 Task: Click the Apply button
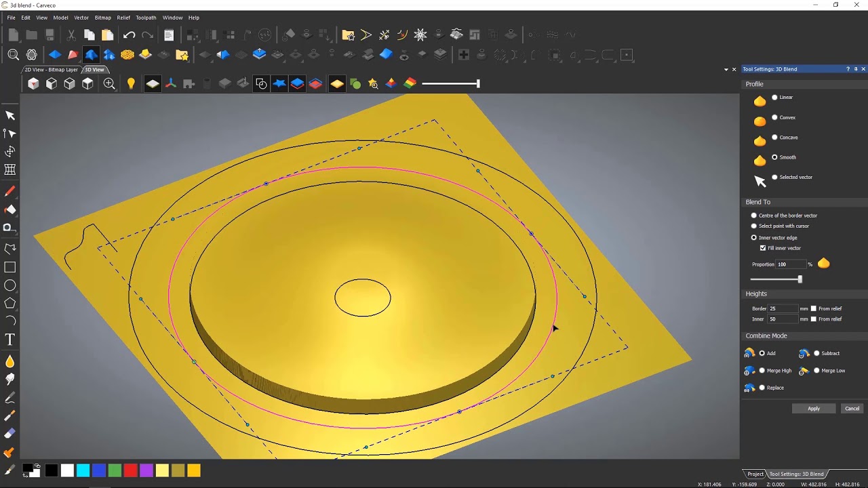coord(814,409)
